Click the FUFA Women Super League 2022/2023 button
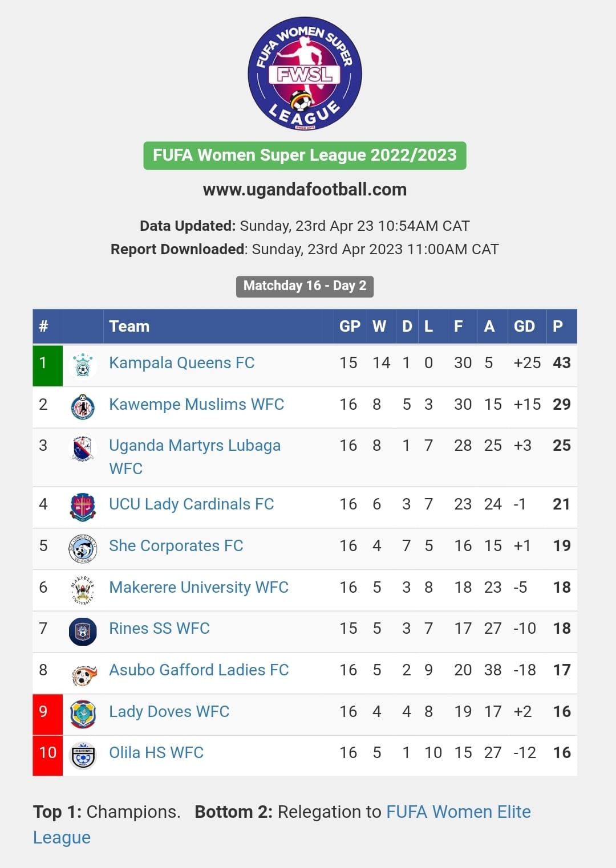This screenshot has width=616, height=868. (305, 156)
